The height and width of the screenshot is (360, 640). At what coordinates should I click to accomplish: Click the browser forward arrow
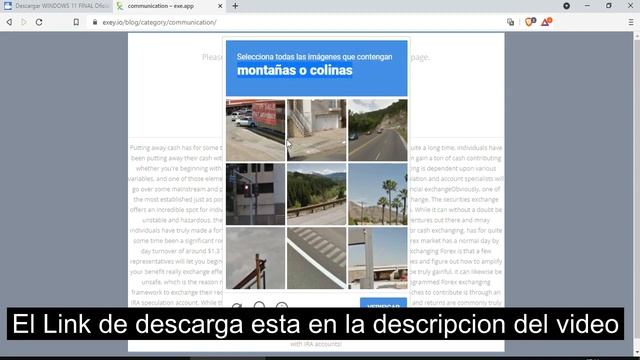(24, 22)
